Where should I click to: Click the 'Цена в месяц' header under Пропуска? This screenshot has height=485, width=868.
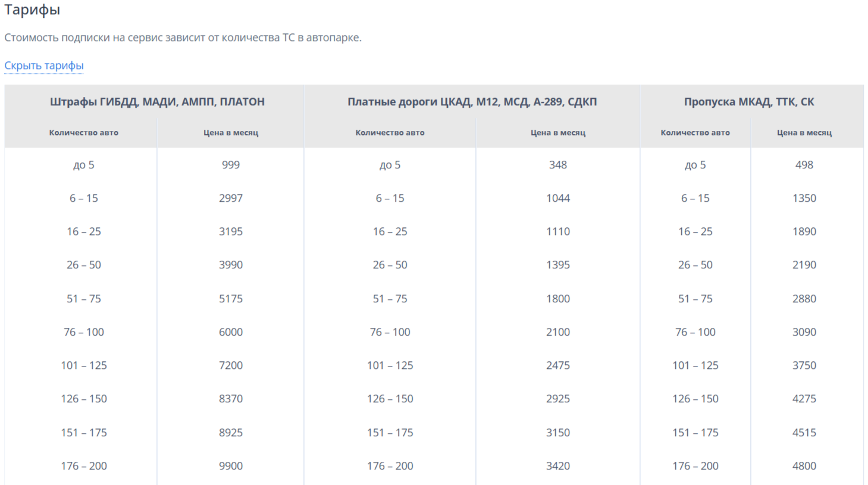(x=804, y=133)
